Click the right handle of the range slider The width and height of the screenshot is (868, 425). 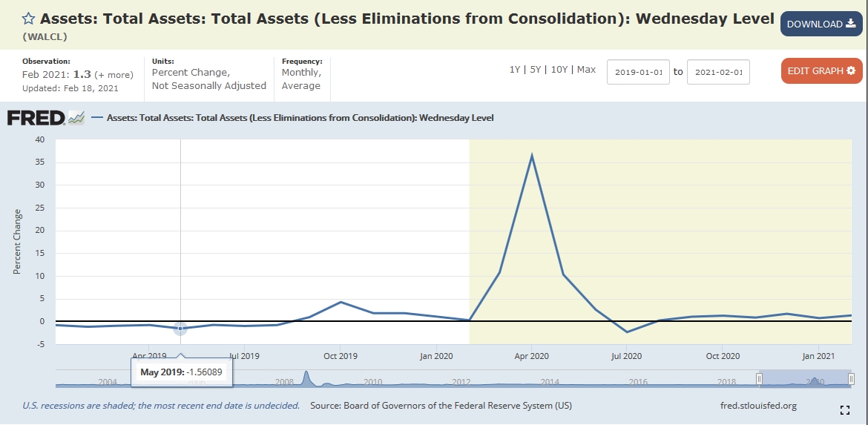[850, 379]
